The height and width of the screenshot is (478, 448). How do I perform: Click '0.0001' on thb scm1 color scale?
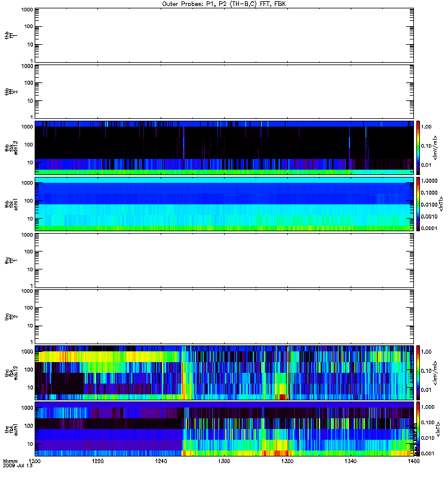pos(429,228)
